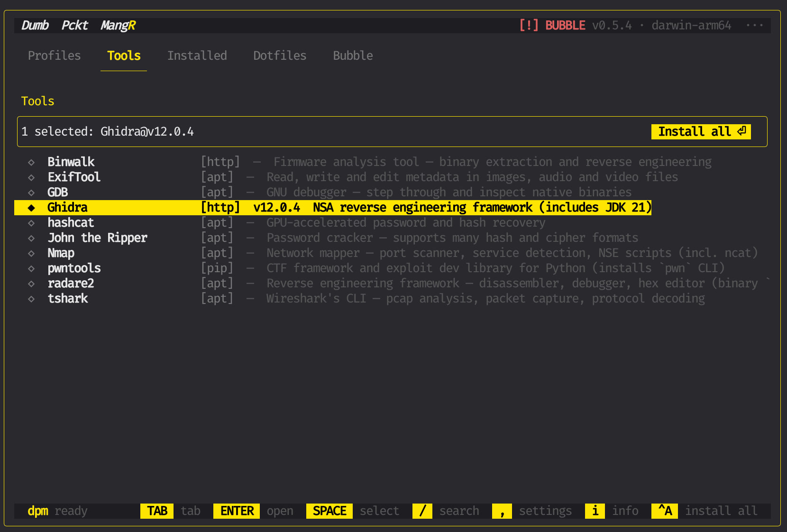
Task: Click the Nmap description text
Action: (x=512, y=253)
